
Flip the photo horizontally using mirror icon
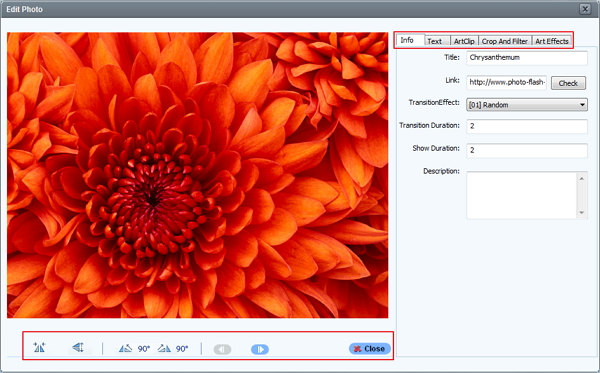point(39,347)
